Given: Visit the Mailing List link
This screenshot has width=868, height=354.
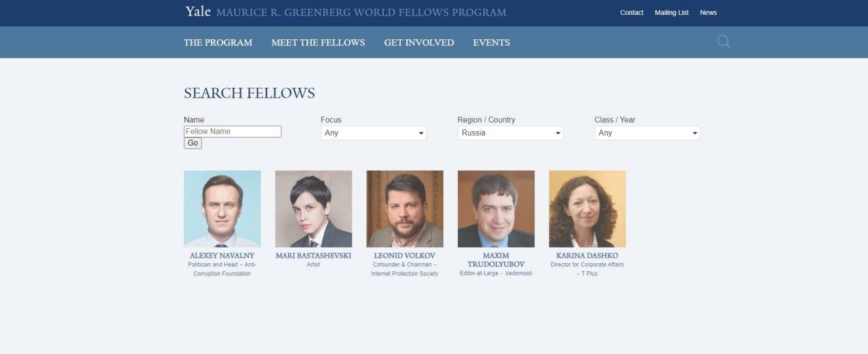Looking at the screenshot, I should (x=671, y=12).
